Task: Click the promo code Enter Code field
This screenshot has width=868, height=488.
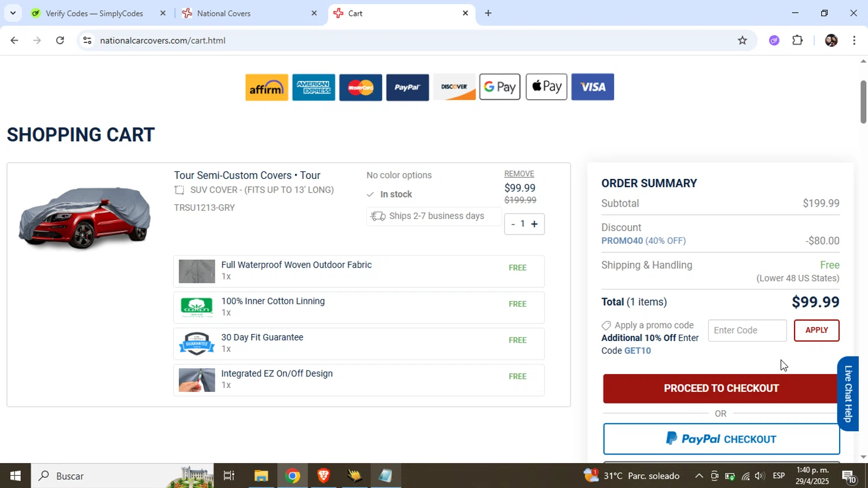Action: point(747,331)
